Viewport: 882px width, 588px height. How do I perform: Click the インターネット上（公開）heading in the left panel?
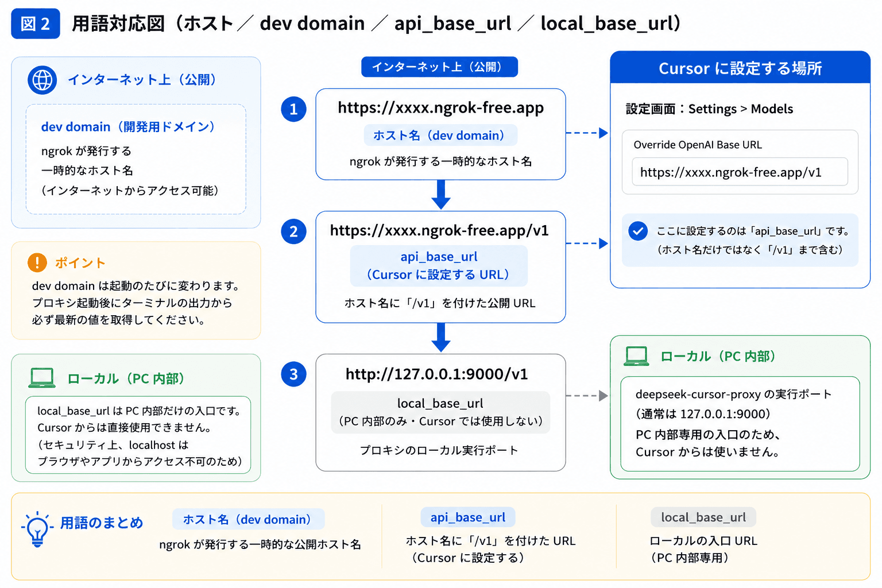142,80
